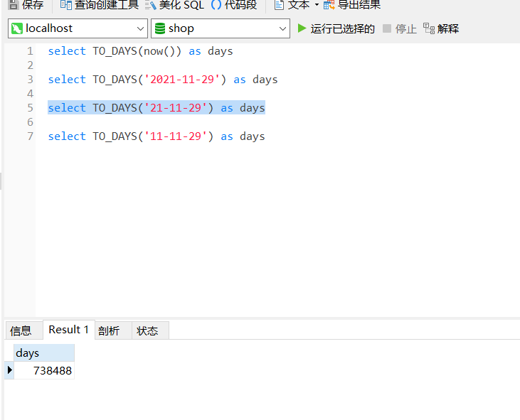The image size is (520, 420).
Task: Click the Beautify SQL (美化 SQL) button
Action: (174, 5)
